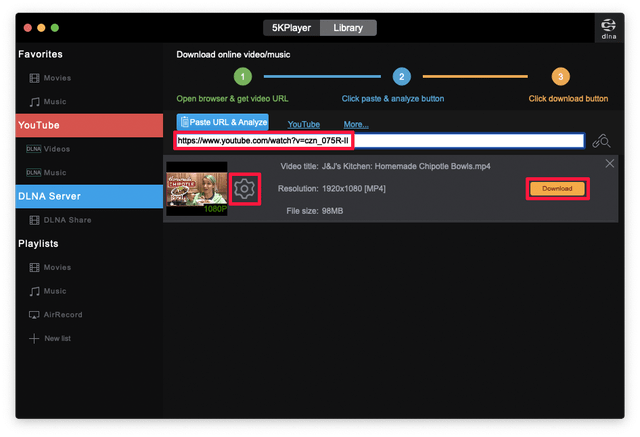Click the Playlists header
This screenshot has height=437, width=640.
[x=38, y=244]
